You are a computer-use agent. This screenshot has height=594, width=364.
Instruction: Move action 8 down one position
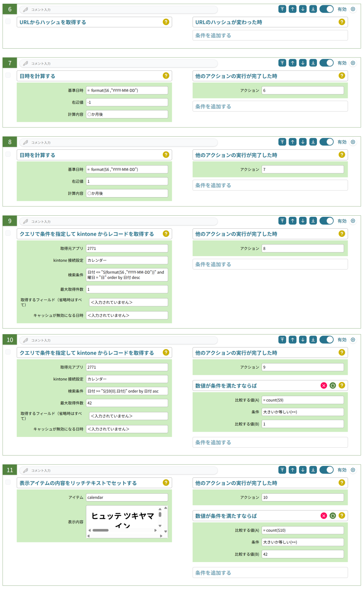(x=303, y=142)
